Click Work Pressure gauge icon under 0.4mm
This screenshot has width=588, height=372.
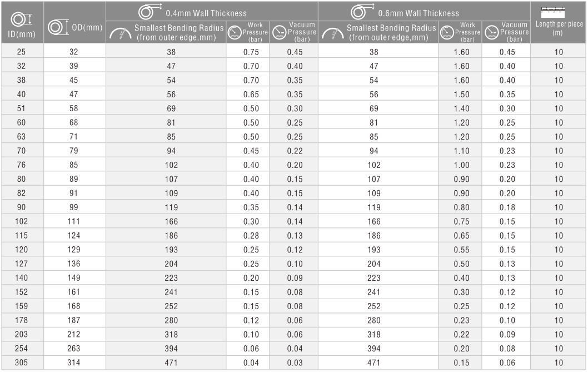pos(235,32)
